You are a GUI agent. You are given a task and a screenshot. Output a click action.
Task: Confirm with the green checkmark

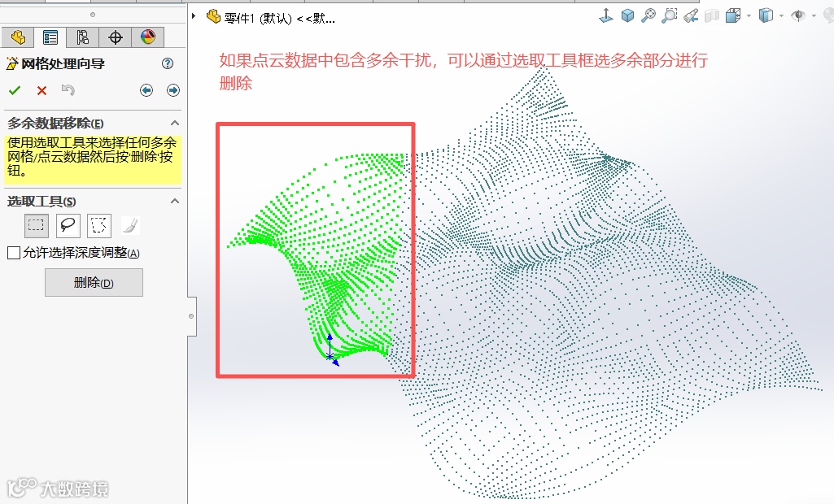[x=15, y=90]
